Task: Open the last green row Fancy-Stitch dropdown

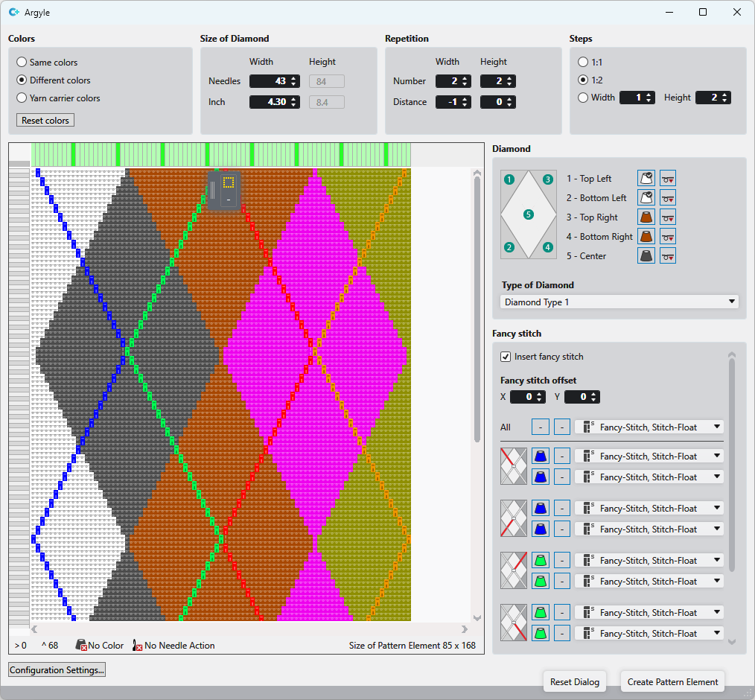Action: [649, 634]
